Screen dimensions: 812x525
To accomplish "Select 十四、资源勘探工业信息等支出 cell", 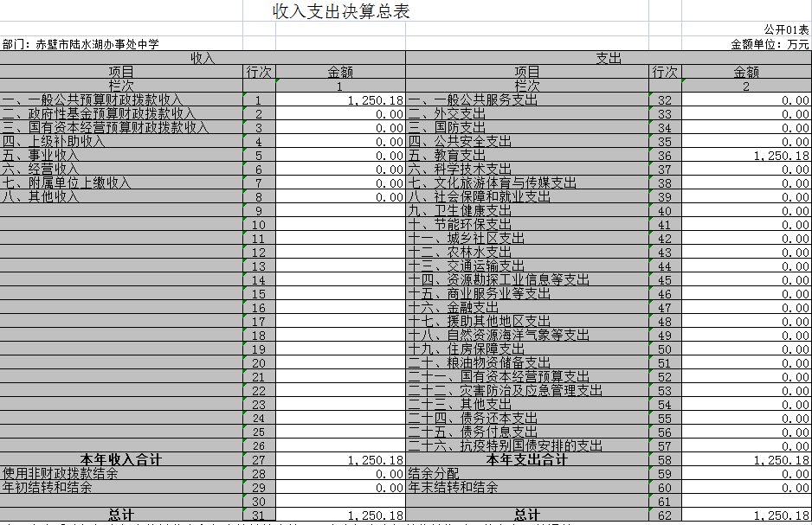I will [x=527, y=280].
